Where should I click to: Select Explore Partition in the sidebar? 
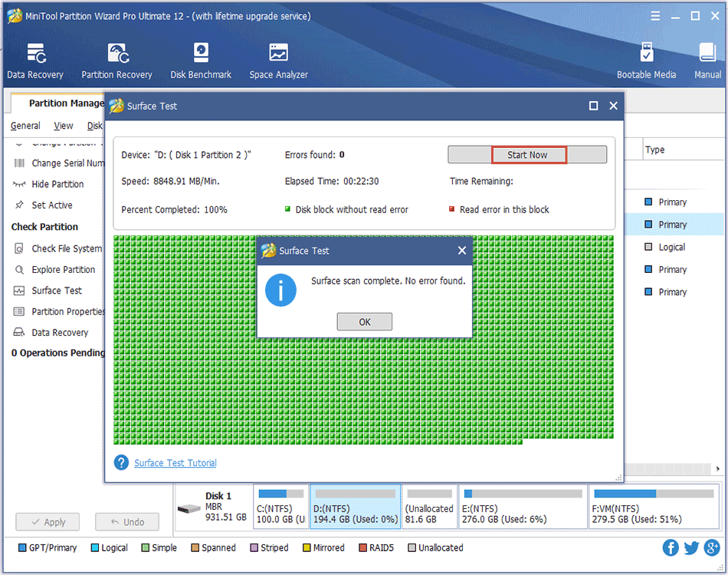[x=57, y=269]
